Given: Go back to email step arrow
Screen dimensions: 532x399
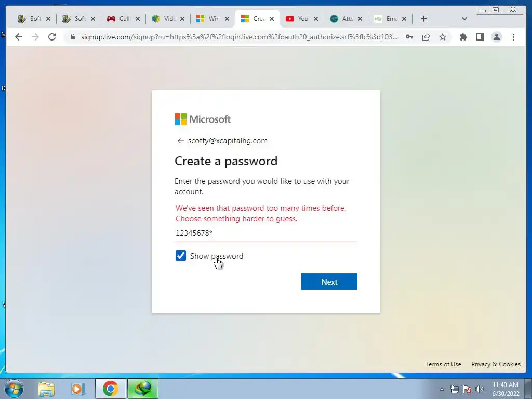Looking at the screenshot, I should 180,141.
